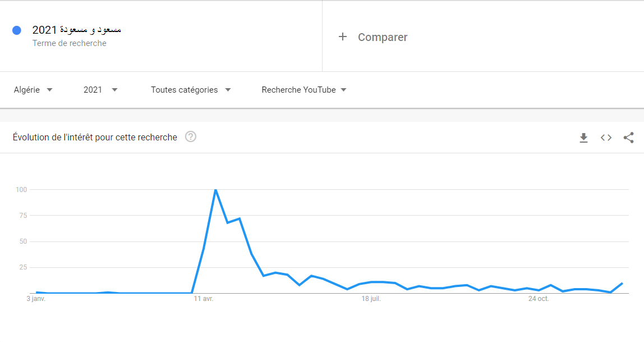Click the 11 avr. date axis label
Viewport: 644px width, 342px height.
(204, 299)
